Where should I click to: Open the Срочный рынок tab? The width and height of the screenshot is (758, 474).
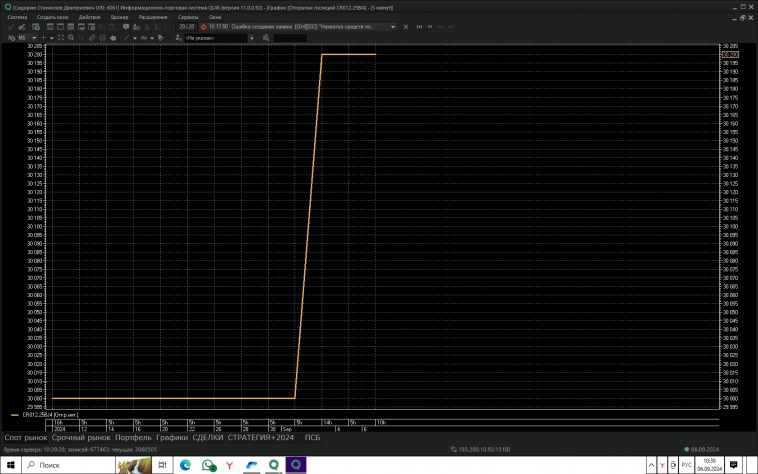pyautogui.click(x=81, y=437)
